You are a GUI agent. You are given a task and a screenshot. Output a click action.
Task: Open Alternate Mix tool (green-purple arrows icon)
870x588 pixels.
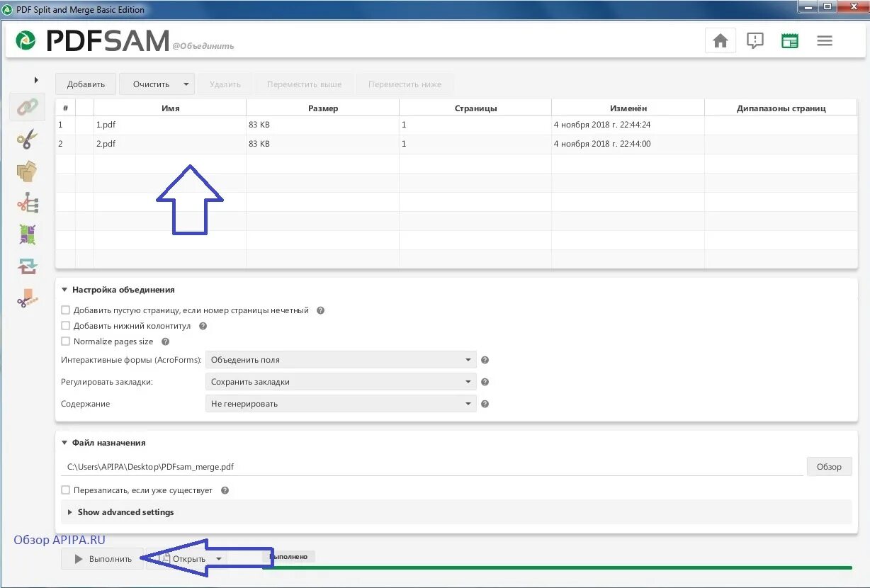[x=27, y=234]
